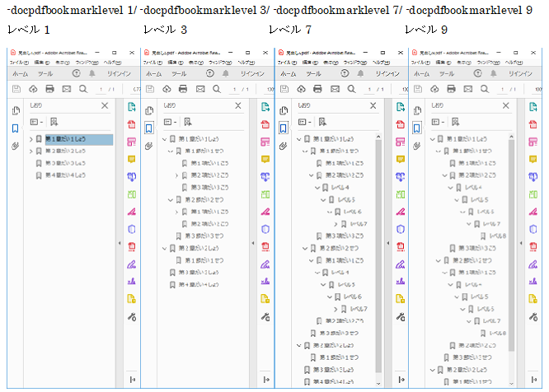Click the print icon in the レベル 1 window
This screenshot has height=392, width=549.
(x=49, y=89)
